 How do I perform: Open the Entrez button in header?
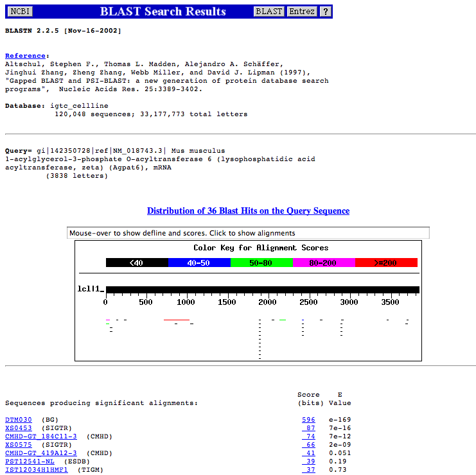pyautogui.click(x=301, y=12)
